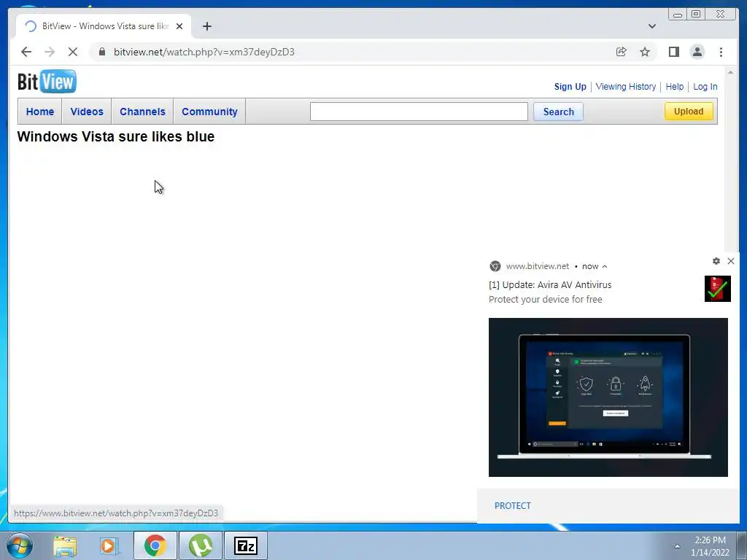Click the forward navigation arrow
The width and height of the screenshot is (747, 560).
[50, 52]
